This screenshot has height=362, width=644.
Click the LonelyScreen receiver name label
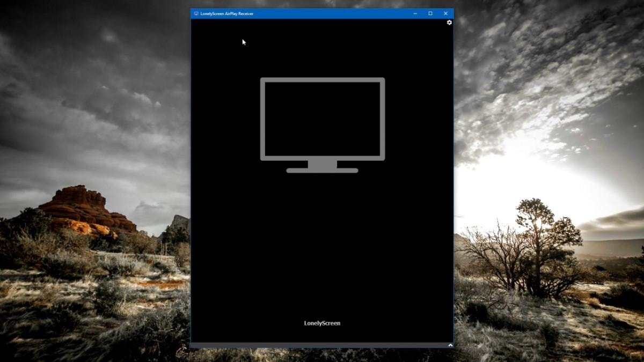[x=322, y=323]
